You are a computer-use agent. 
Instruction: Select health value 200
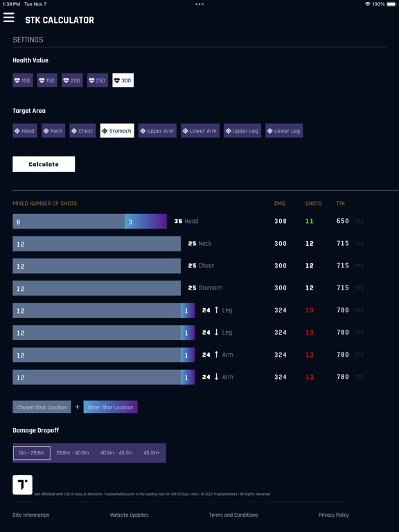[72, 80]
